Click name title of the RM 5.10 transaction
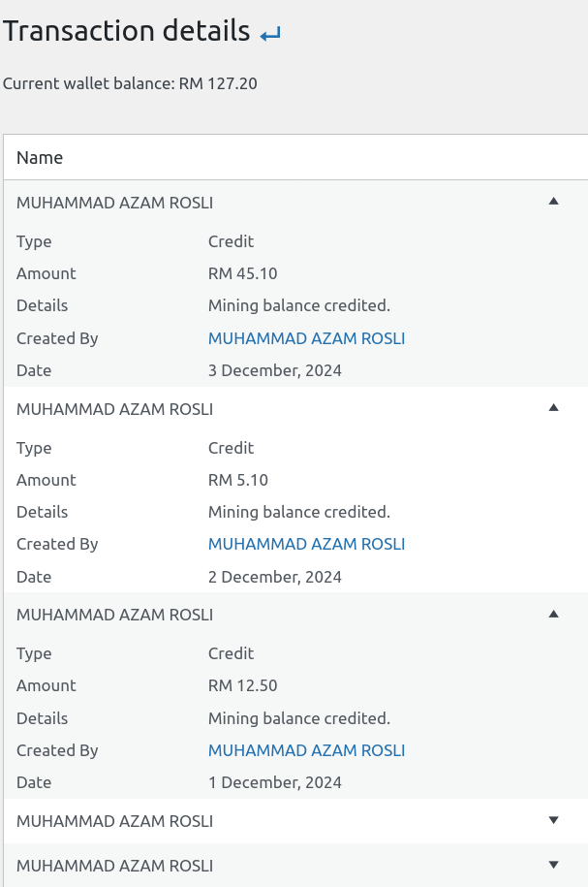The width and height of the screenshot is (588, 887). click(x=114, y=409)
